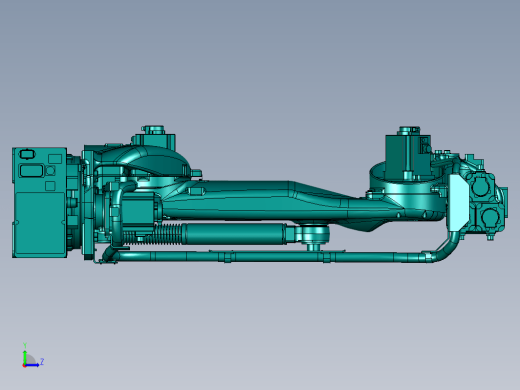Click the green Y axis of the triad
The width and height of the screenshot is (520, 390).
[x=25, y=358]
